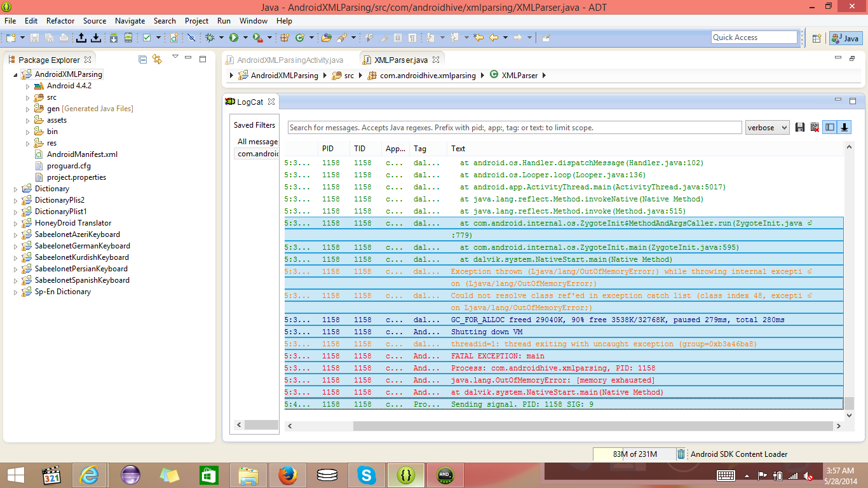Save the LogCat log to file
Image resolution: width=868 pixels, height=488 pixels.
click(800, 128)
